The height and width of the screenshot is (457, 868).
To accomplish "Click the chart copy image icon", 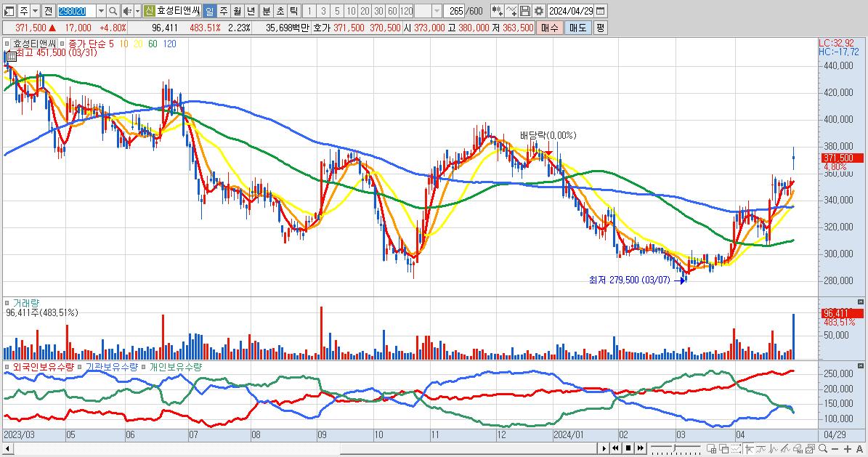I will [x=811, y=448].
